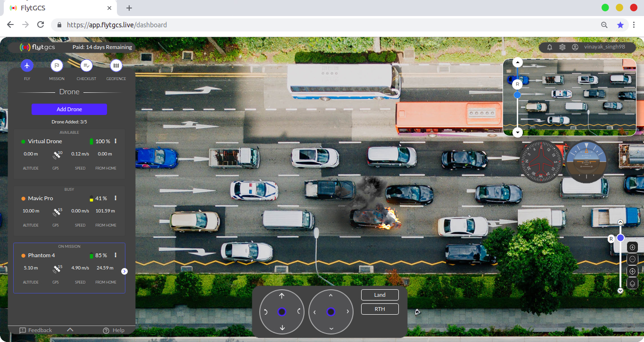Click the left joystick center knob
Screen dimensions: 644x342
click(282, 312)
